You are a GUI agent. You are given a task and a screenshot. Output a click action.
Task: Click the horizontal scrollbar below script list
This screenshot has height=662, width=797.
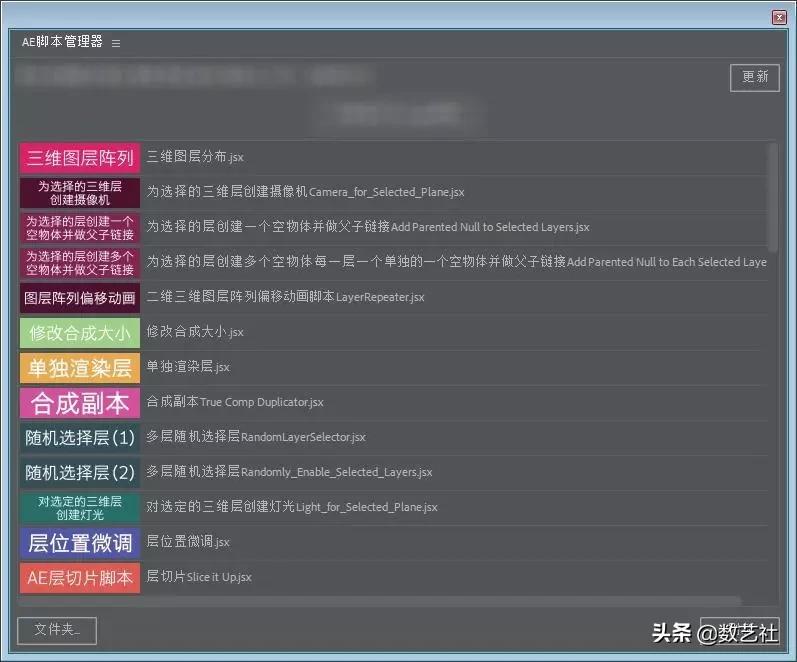point(379,601)
